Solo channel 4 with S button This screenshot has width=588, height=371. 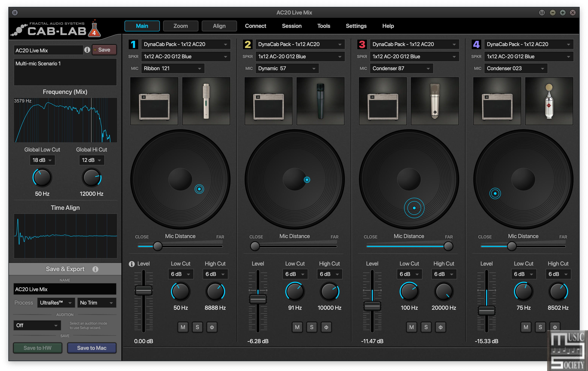tap(540, 327)
